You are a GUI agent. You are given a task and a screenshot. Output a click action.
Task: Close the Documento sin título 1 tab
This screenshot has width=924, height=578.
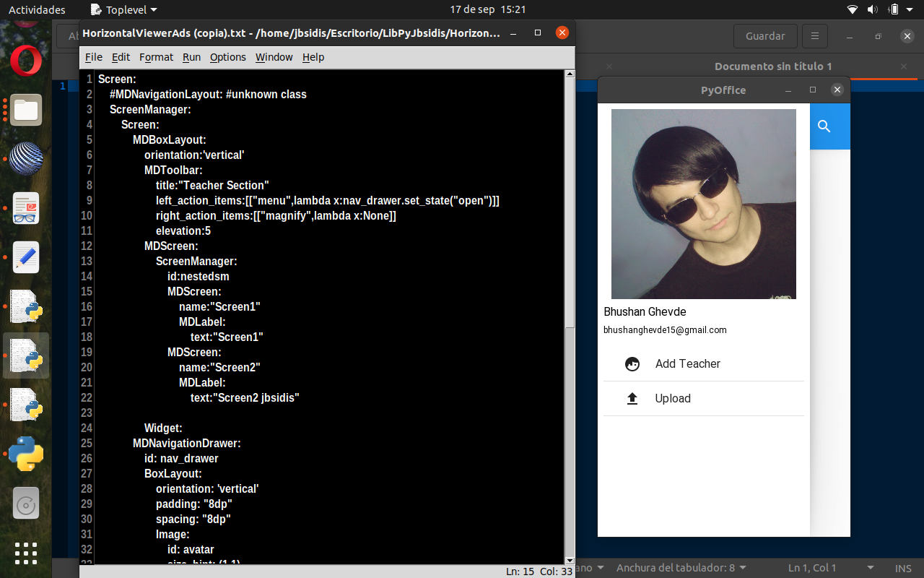pos(904,66)
